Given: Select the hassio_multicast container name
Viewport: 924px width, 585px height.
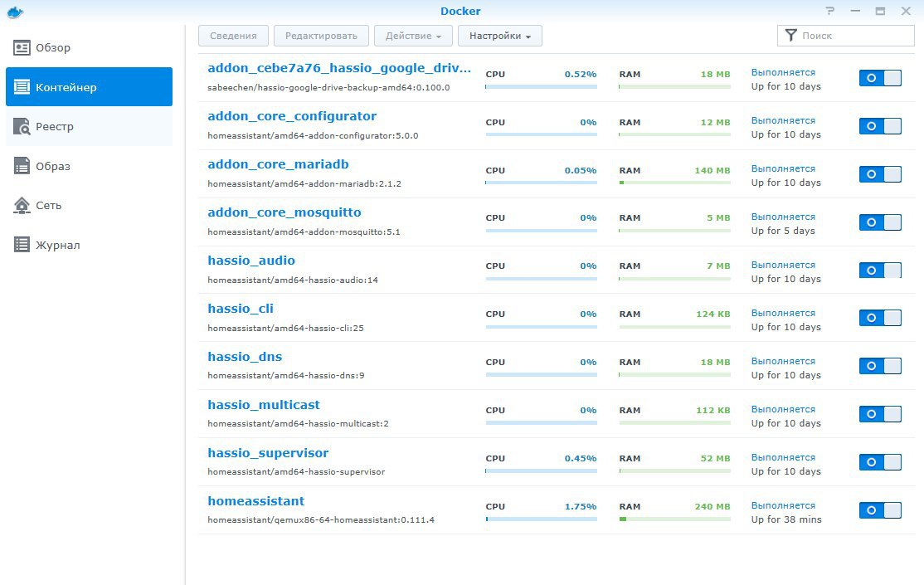Looking at the screenshot, I should pos(264,405).
